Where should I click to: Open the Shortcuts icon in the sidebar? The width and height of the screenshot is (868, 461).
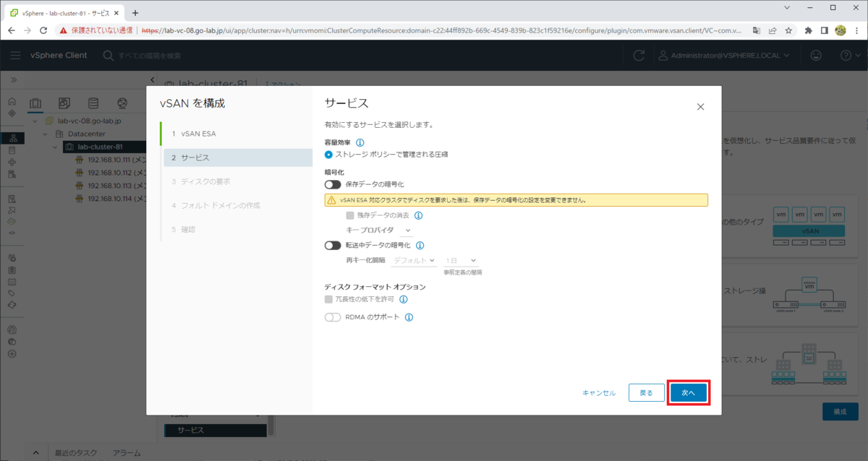click(12, 113)
